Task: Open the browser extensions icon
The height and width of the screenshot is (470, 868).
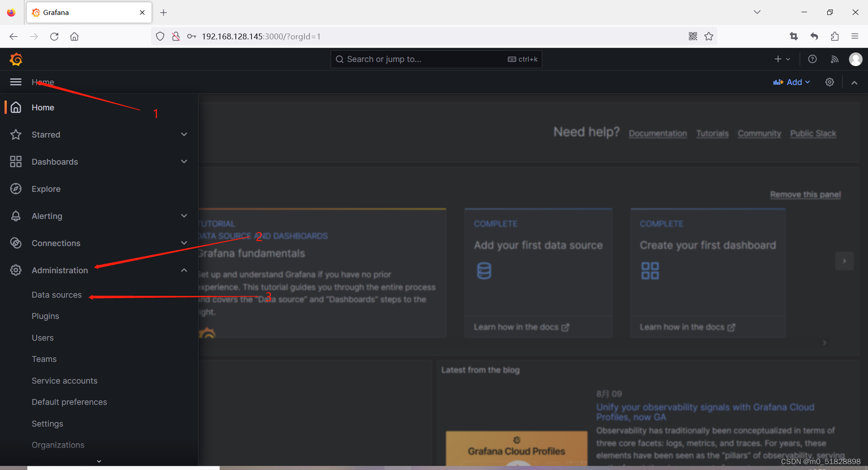Action: 835,36
